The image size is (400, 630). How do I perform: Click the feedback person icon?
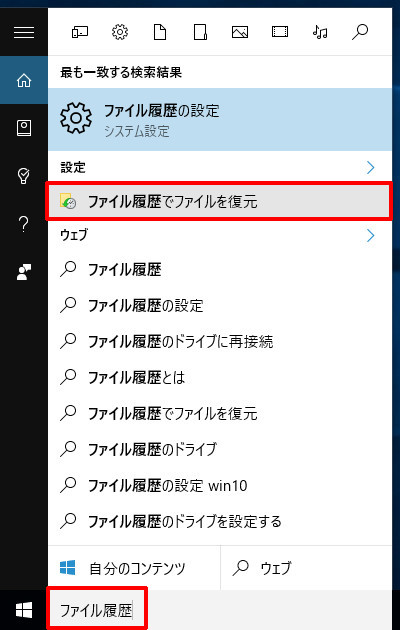(x=24, y=272)
